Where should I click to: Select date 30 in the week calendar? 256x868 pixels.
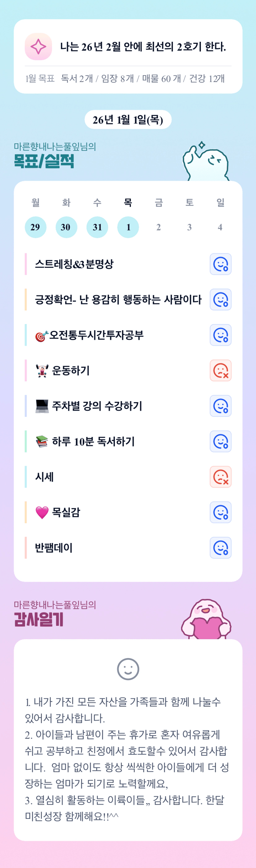point(66,227)
